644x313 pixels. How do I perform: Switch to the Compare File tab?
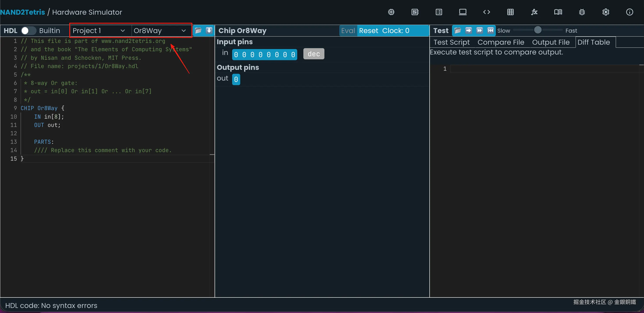coord(500,42)
